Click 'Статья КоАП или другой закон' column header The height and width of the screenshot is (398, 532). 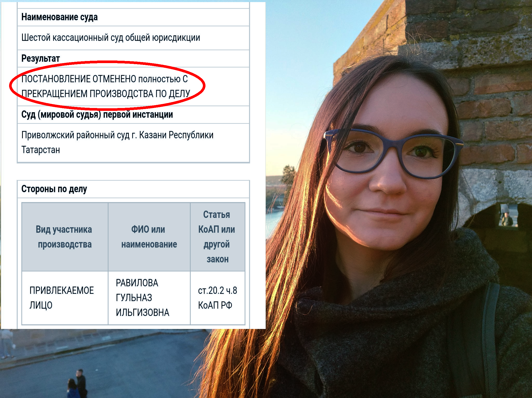tap(218, 237)
